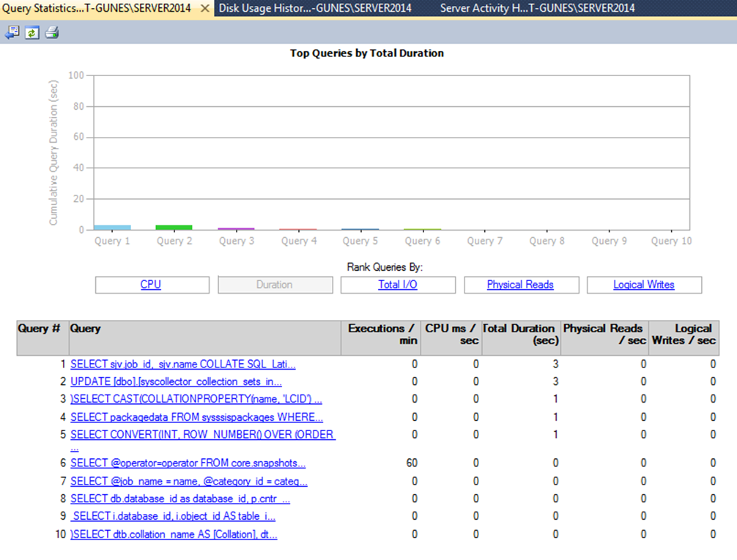This screenshot has height=560, width=737.
Task: Rank queries by Physical Reads
Action: (522, 285)
